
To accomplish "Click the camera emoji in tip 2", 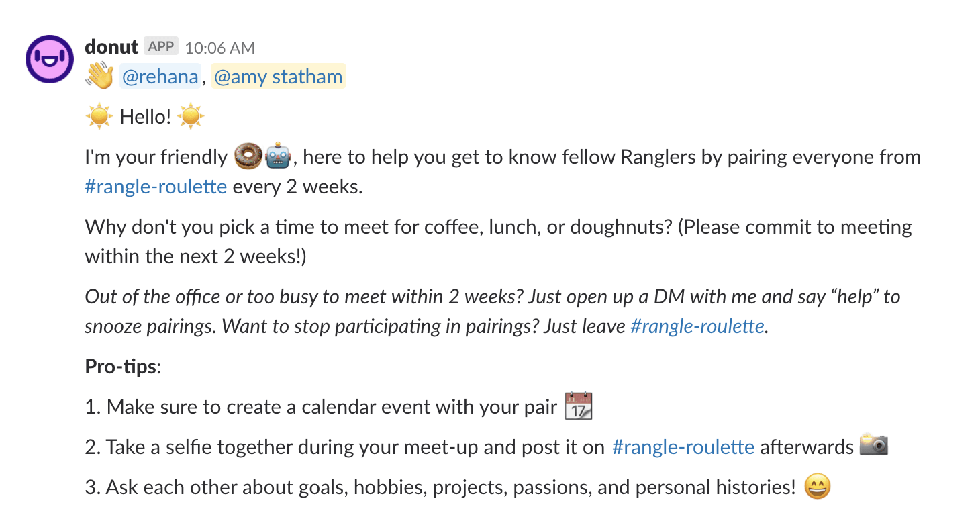I will pos(874,444).
